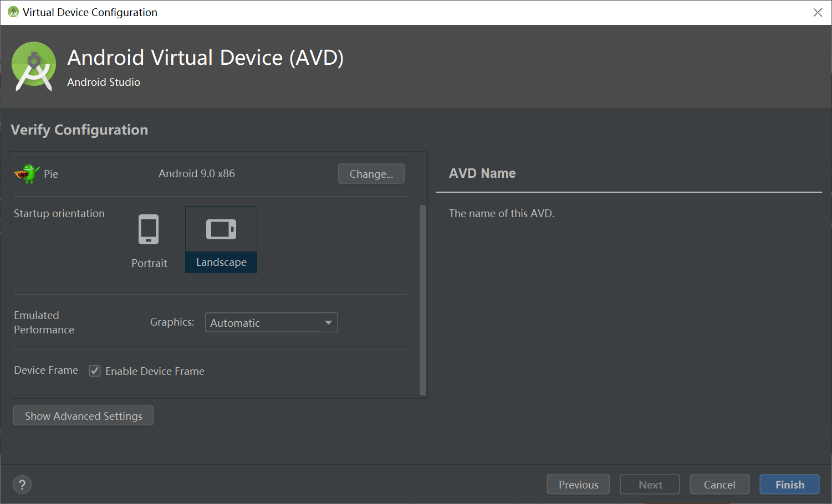Click the Next button

(x=650, y=485)
